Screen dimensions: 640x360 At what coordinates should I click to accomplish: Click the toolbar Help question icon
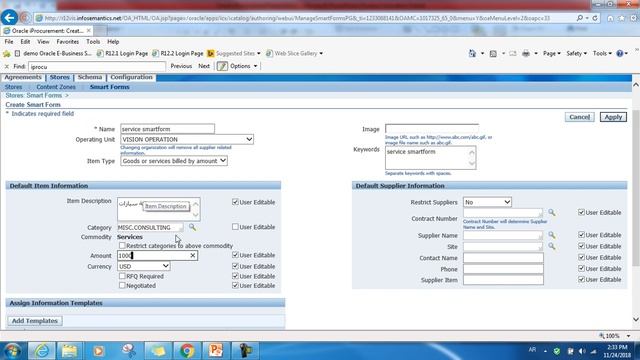620,53
